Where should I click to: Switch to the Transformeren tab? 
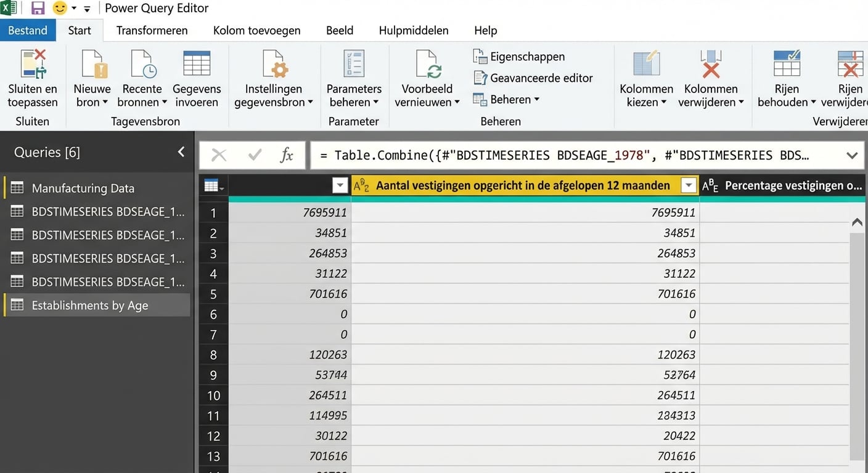pos(151,30)
